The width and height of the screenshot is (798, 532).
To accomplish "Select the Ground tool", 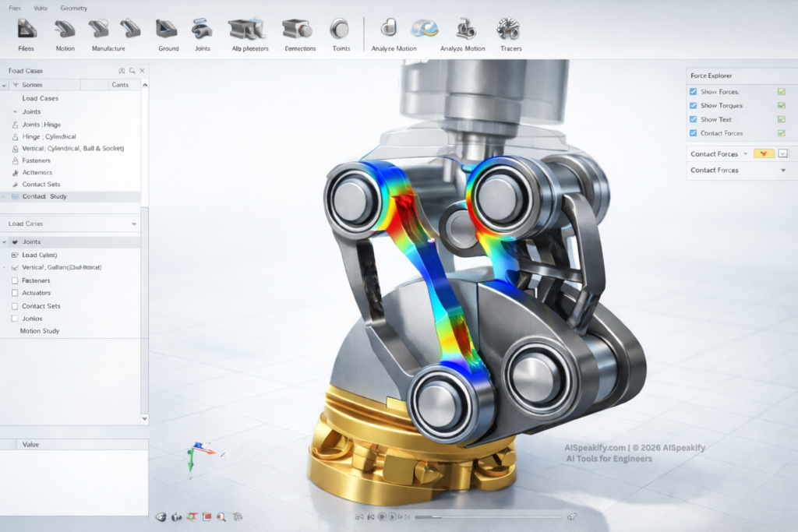I will (x=168, y=33).
